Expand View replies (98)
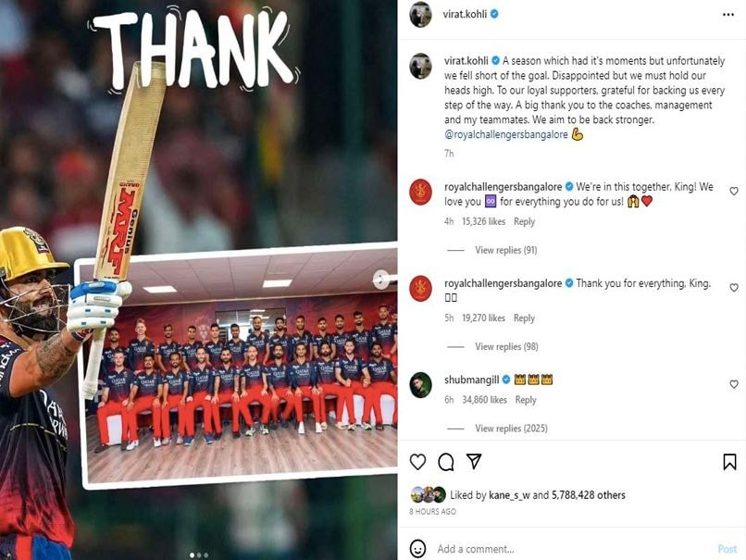The width and height of the screenshot is (746, 560). pyautogui.click(x=506, y=347)
